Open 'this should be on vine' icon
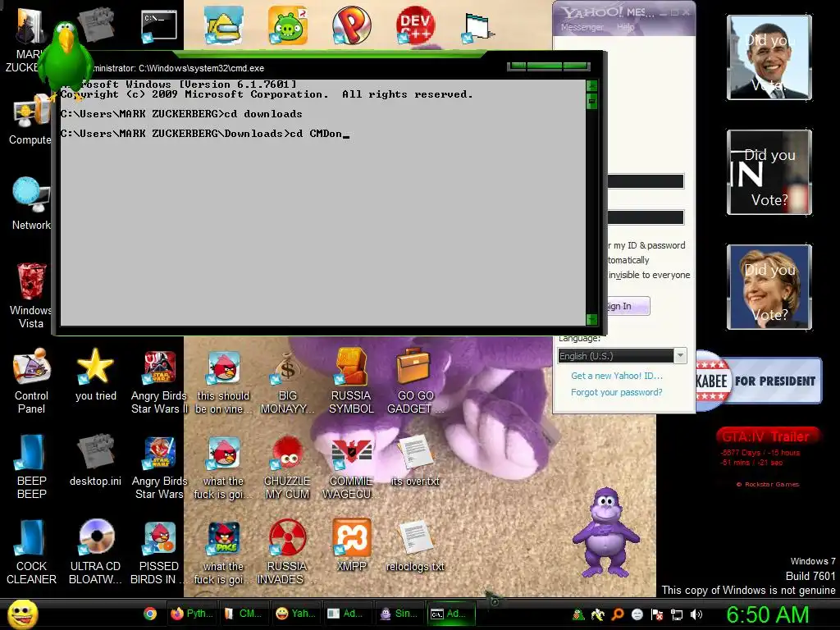The image size is (840, 630). pos(223,381)
